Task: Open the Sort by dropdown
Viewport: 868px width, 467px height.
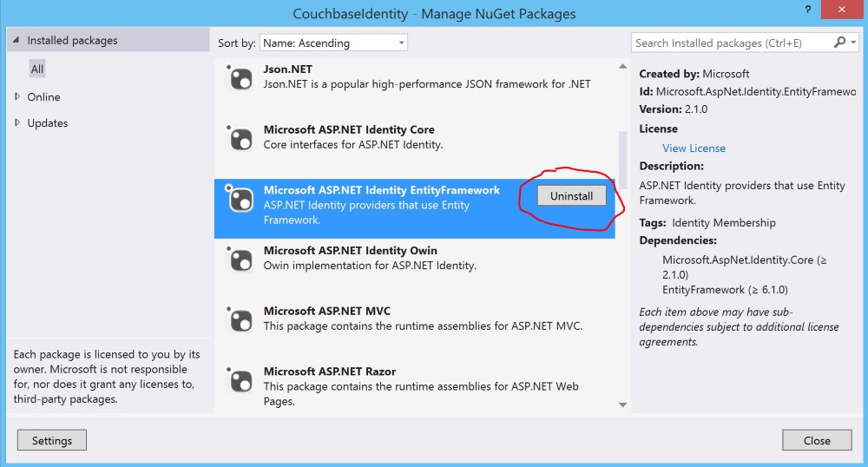Action: pyautogui.click(x=334, y=43)
